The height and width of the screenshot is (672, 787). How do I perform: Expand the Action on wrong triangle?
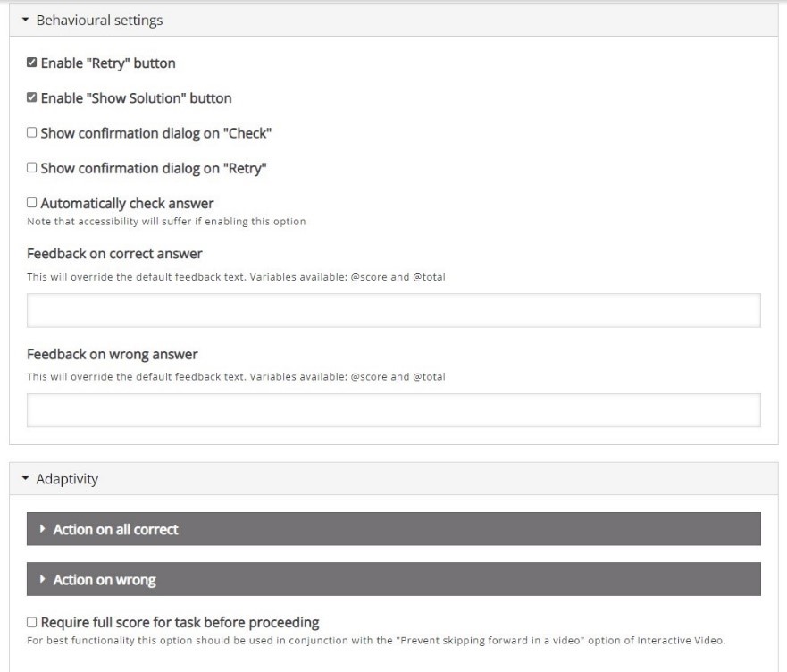click(43, 579)
